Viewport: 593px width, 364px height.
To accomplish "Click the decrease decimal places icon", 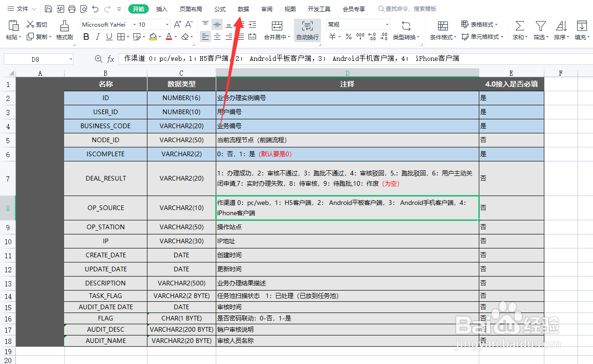I will (x=384, y=36).
